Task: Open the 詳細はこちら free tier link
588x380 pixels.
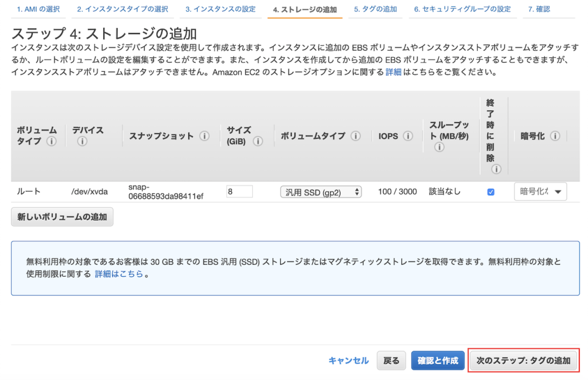Action: coord(119,274)
